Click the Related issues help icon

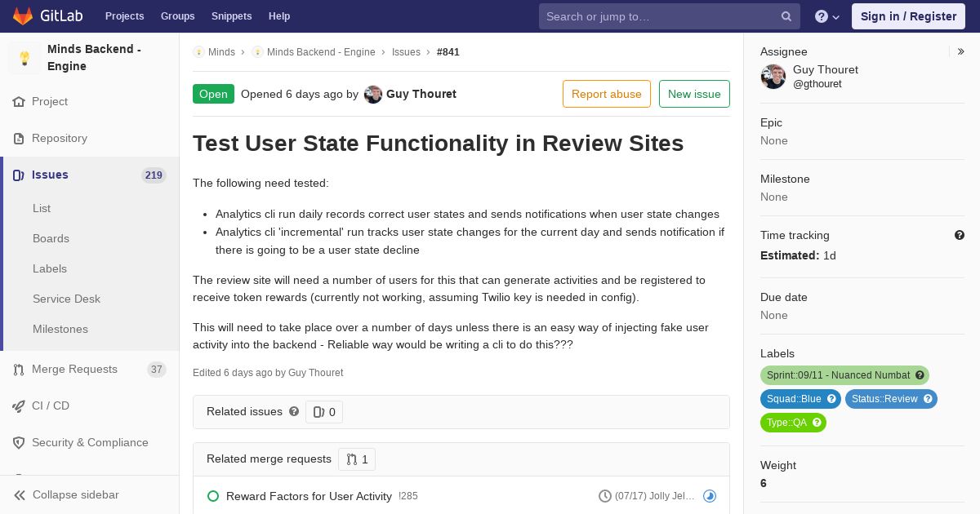pos(294,412)
